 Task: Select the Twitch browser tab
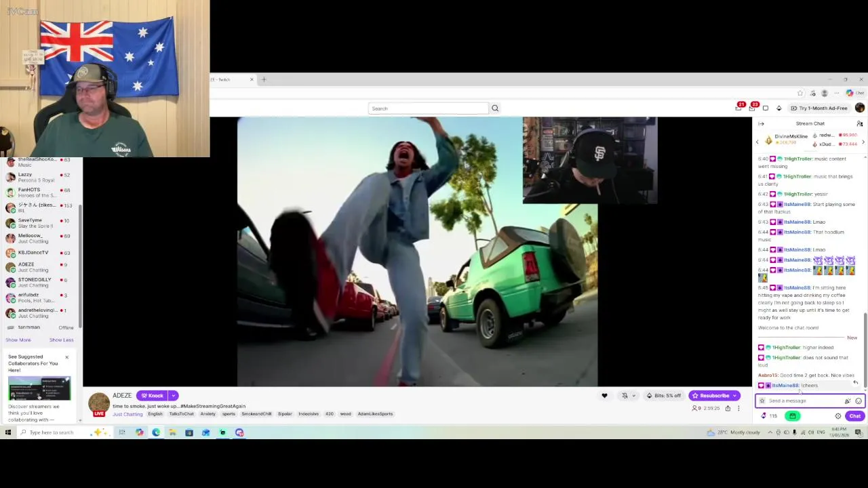point(229,79)
